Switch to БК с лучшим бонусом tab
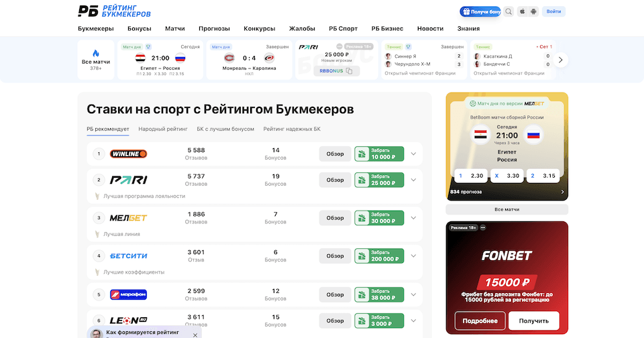 pyautogui.click(x=225, y=129)
